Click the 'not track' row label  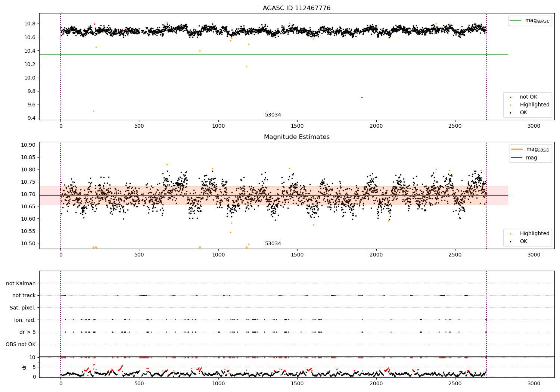coord(24,295)
